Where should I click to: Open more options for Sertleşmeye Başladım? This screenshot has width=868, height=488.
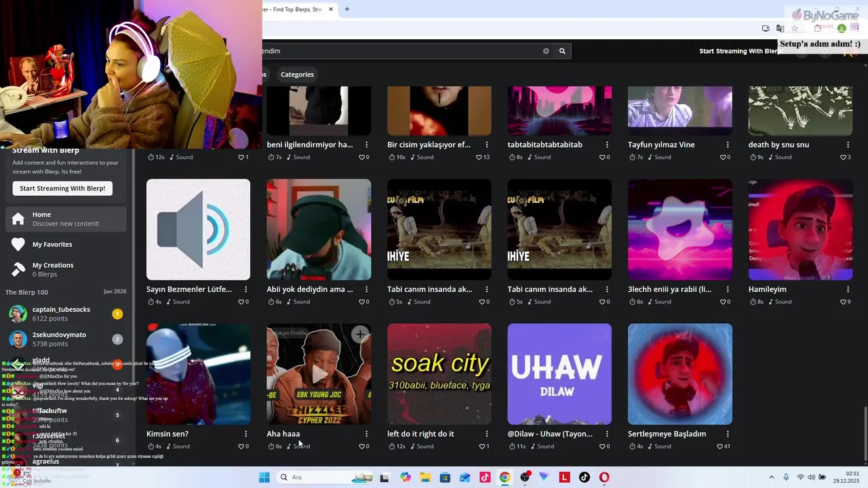coord(728,434)
